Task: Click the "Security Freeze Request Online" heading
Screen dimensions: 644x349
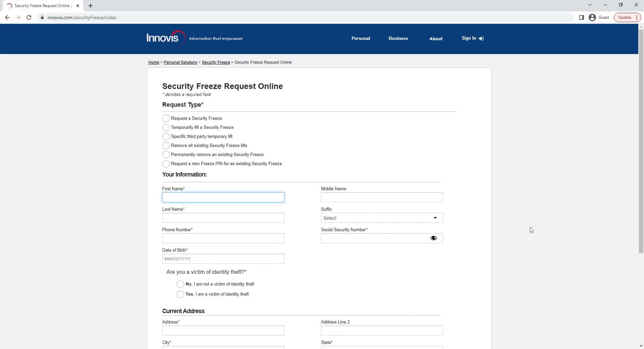Action: [222, 86]
